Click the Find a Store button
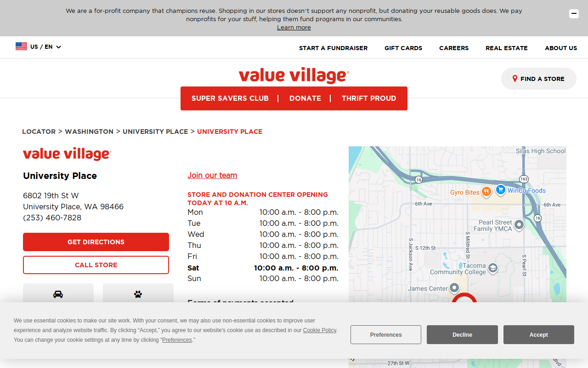 (x=538, y=79)
